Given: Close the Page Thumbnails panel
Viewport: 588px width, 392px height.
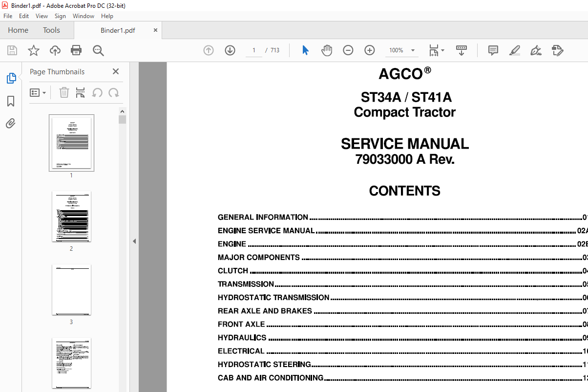Looking at the screenshot, I should (x=116, y=71).
